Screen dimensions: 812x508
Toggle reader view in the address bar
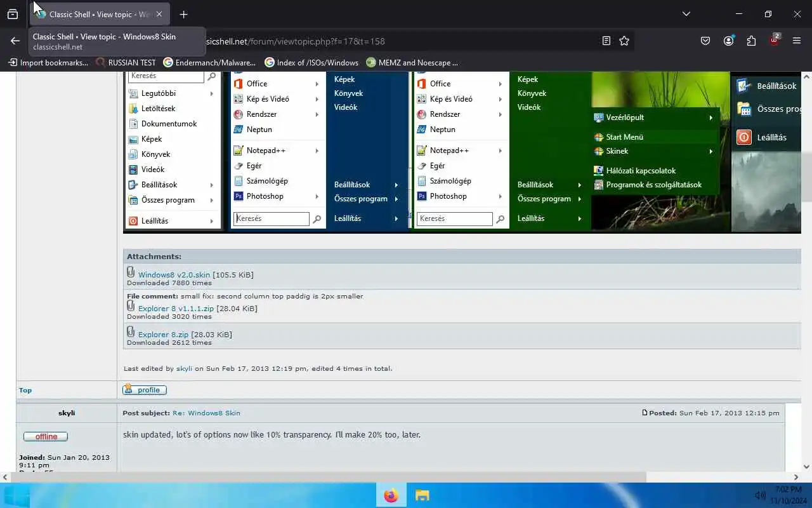click(x=606, y=41)
